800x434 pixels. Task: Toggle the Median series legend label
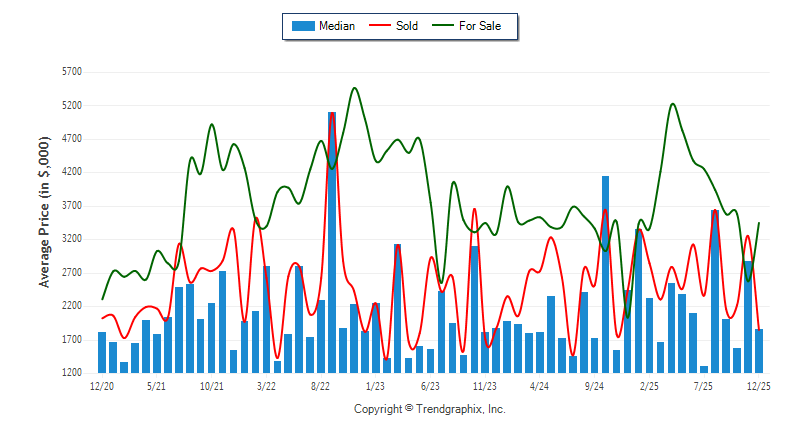click(337, 26)
